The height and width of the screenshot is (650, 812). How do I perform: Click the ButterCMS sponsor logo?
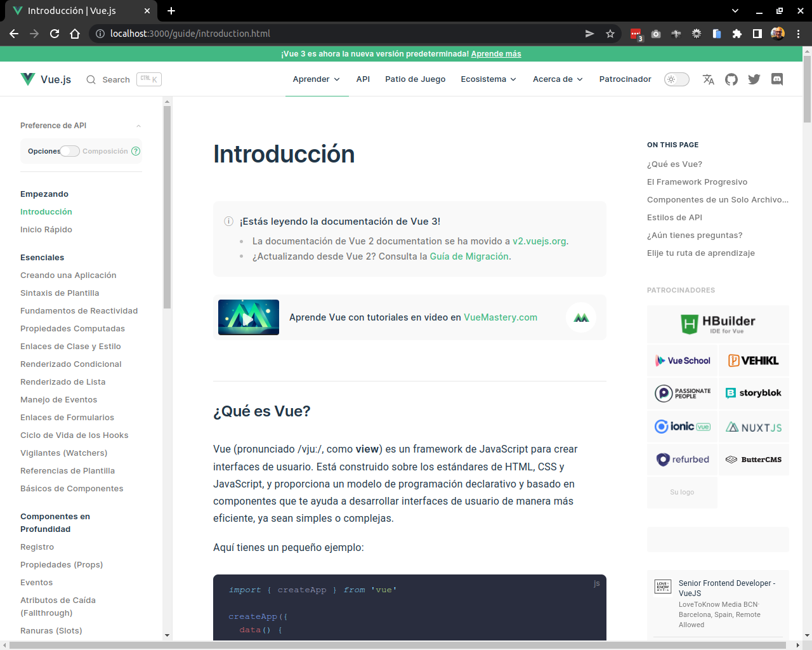pos(754,460)
